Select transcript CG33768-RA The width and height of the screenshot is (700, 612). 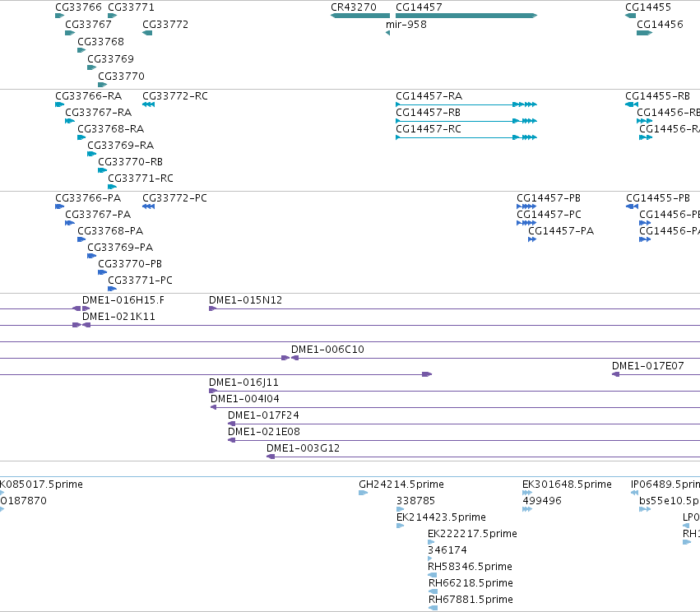pyautogui.click(x=111, y=129)
